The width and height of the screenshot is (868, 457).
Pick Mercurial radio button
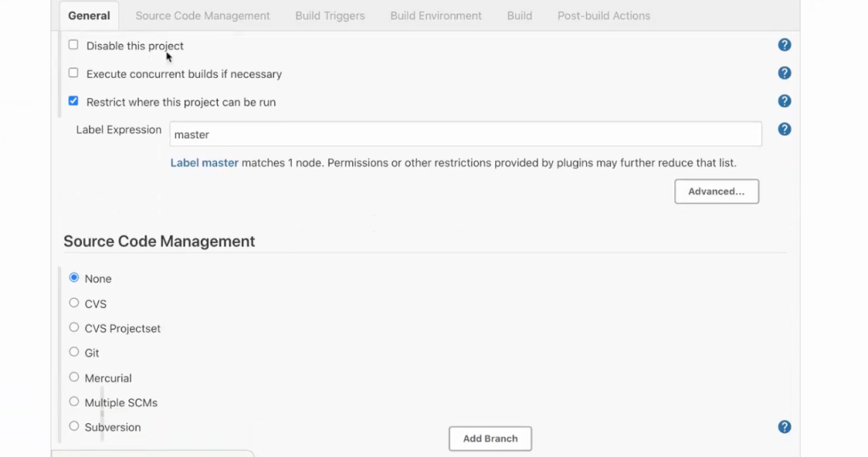[x=74, y=377]
